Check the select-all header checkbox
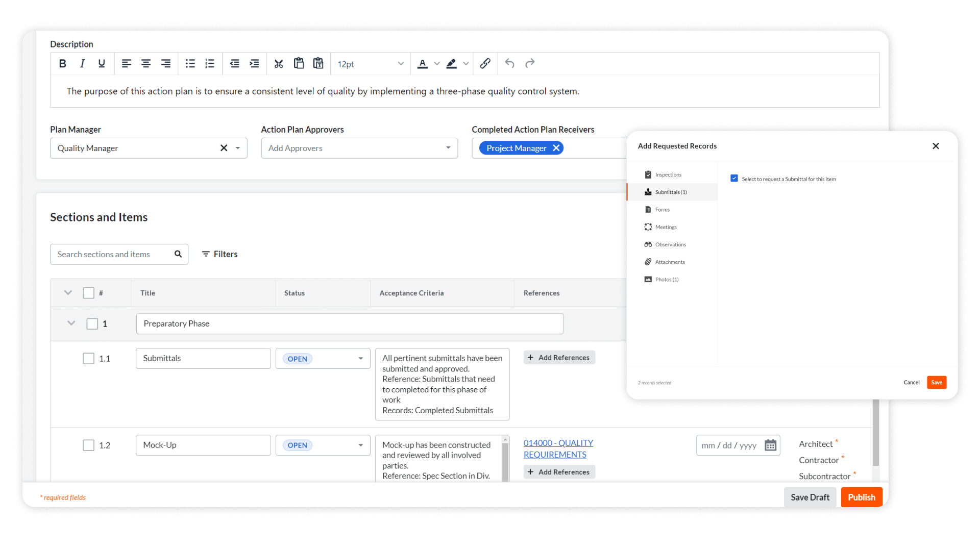Image resolution: width=980 pixels, height=551 pixels. (89, 293)
